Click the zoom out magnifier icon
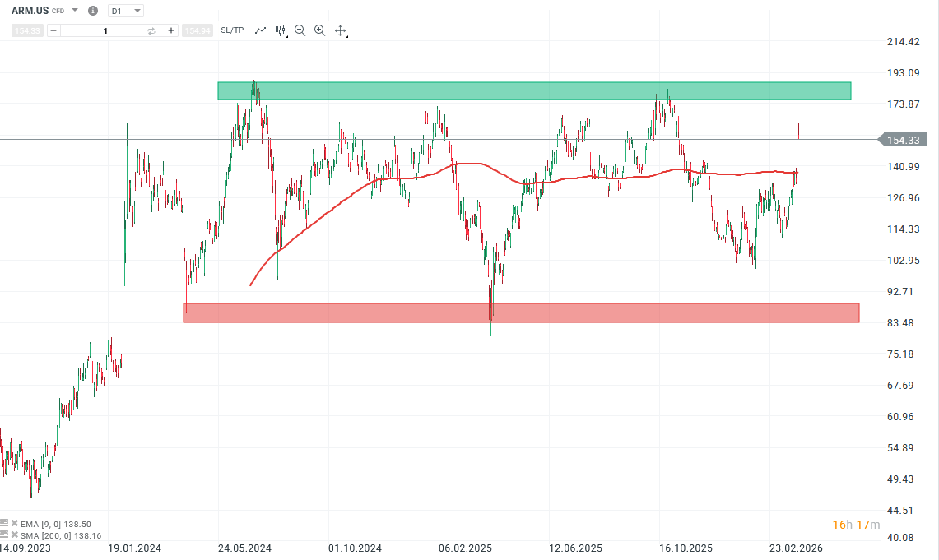The image size is (939, 560). click(300, 30)
